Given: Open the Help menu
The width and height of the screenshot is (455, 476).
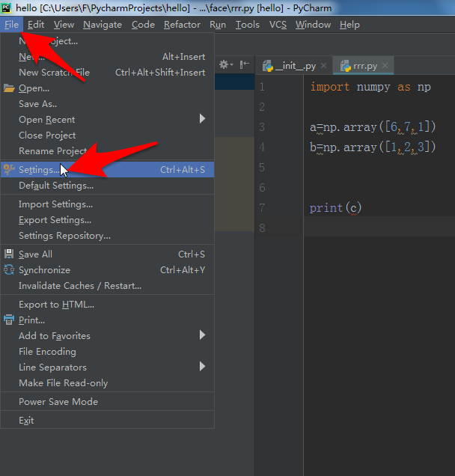Looking at the screenshot, I should coord(349,25).
